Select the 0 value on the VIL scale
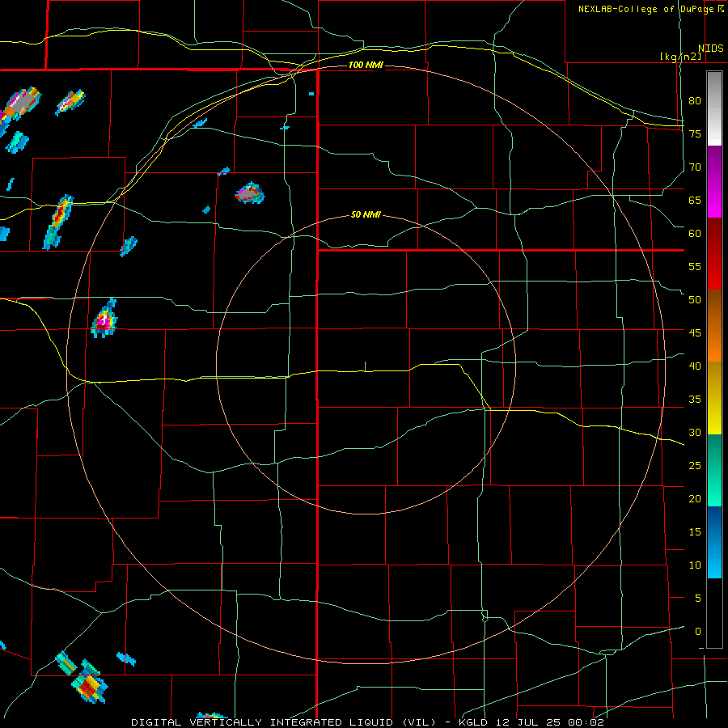728x728 pixels. click(697, 632)
